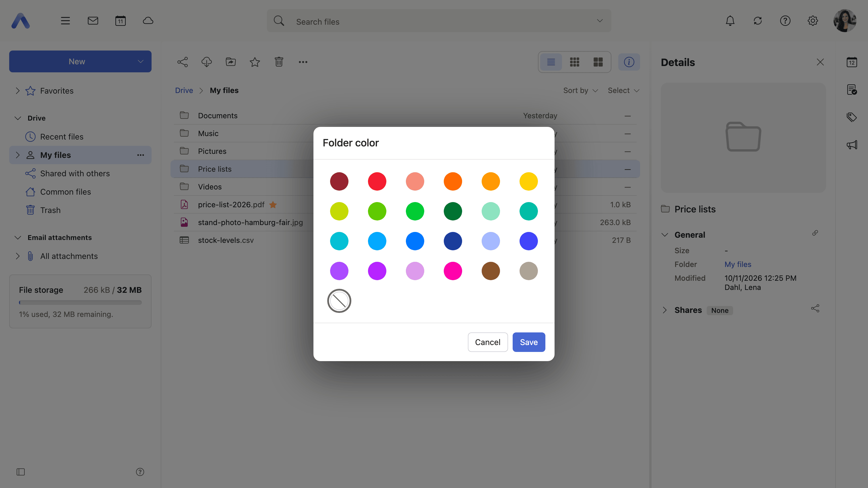Select the no-color option swatch
Screen dimensions: 868x488
[339, 301]
